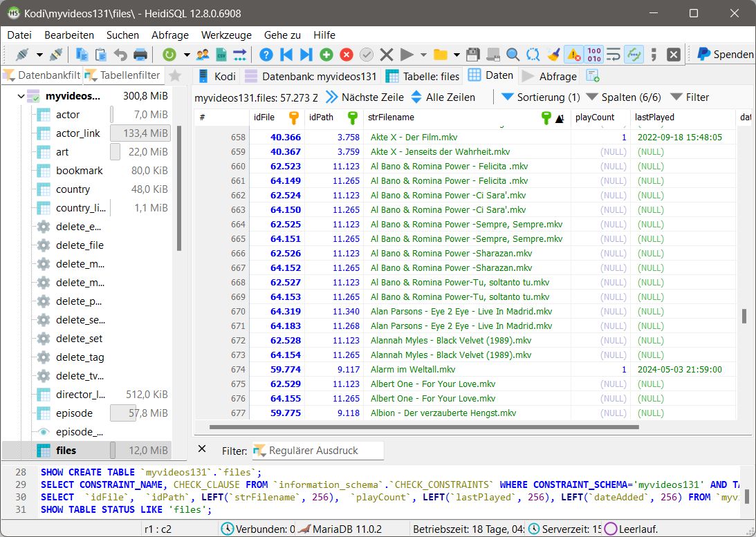Collapse the myvideos database tree node
This screenshot has width=756, height=537.
pyautogui.click(x=21, y=96)
